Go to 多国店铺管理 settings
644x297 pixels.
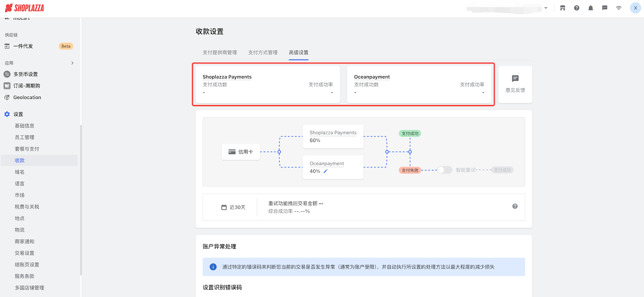[x=29, y=288]
